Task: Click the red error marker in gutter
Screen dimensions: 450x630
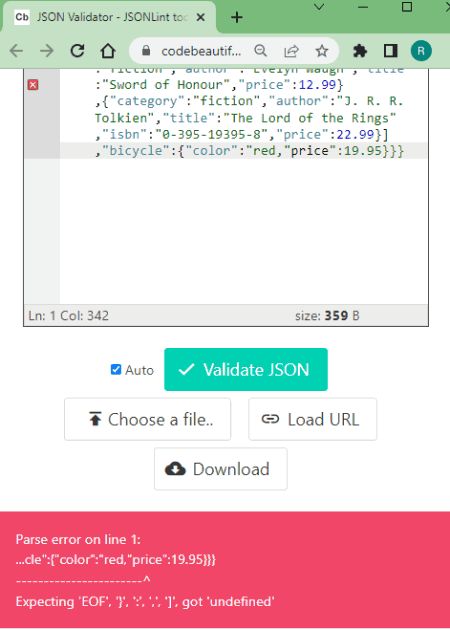Action: (x=33, y=85)
